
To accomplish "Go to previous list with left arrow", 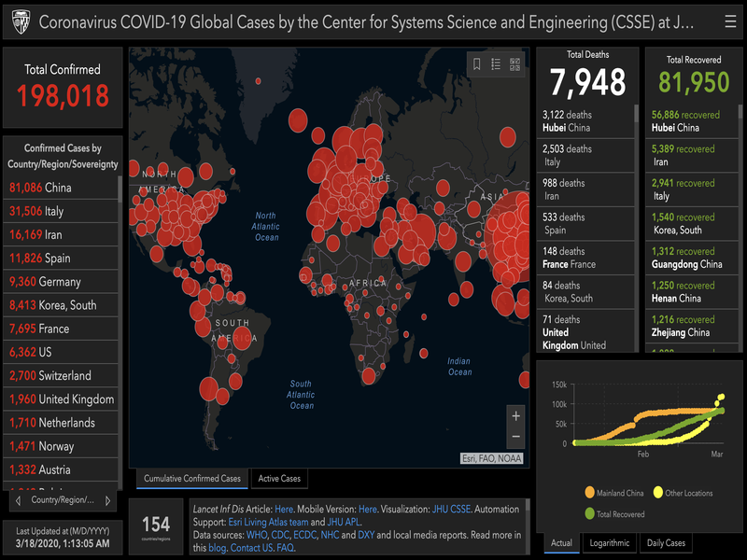I will click(18, 500).
